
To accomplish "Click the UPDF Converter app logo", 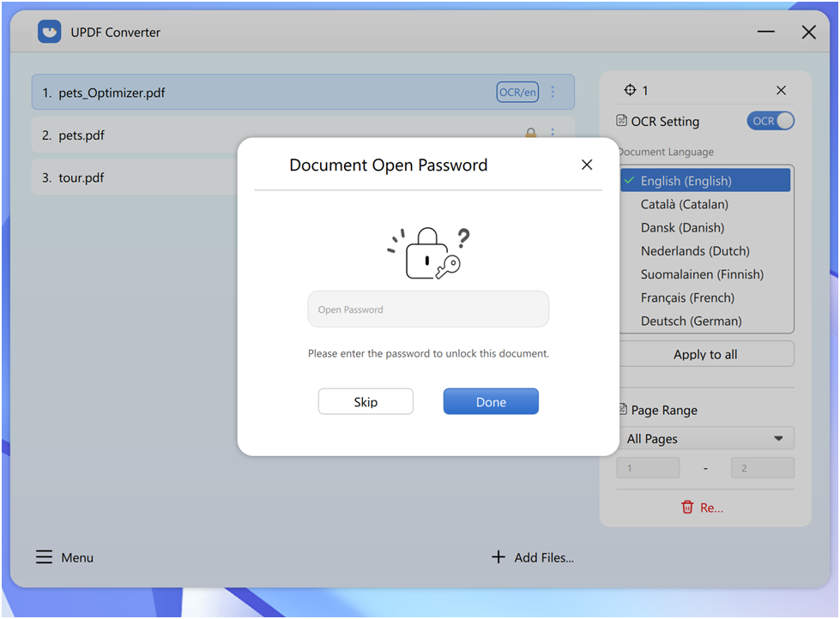I will [50, 32].
